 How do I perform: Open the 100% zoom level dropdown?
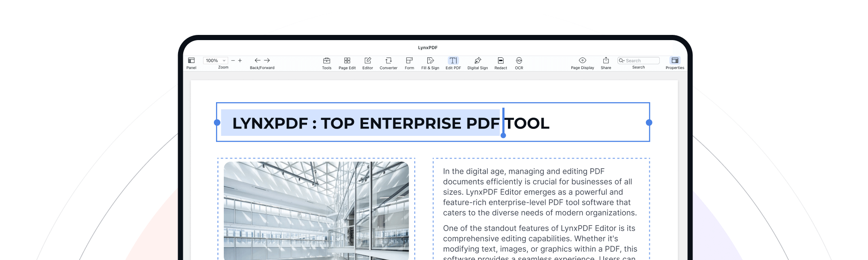216,61
